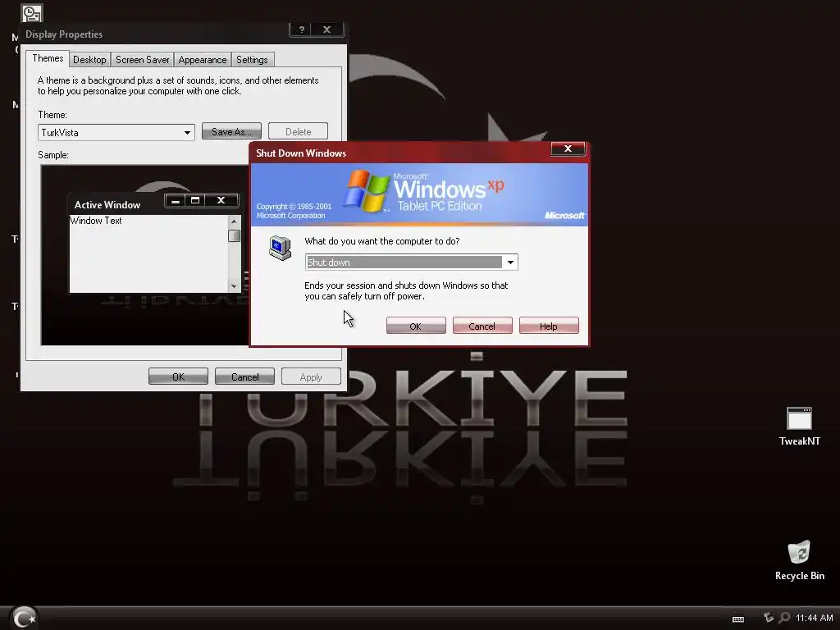Close the Display Properties window
840x630 pixels.
coord(326,30)
